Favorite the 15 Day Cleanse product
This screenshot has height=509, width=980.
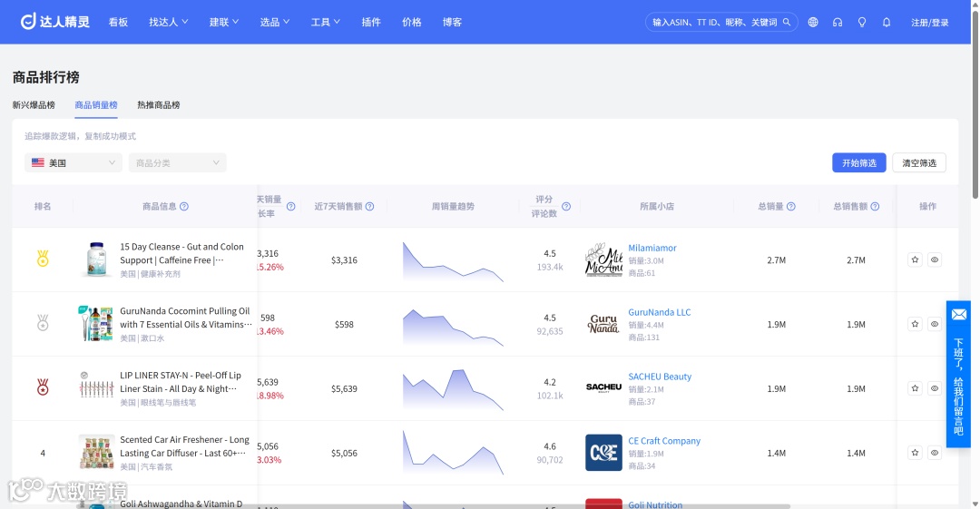(x=915, y=259)
